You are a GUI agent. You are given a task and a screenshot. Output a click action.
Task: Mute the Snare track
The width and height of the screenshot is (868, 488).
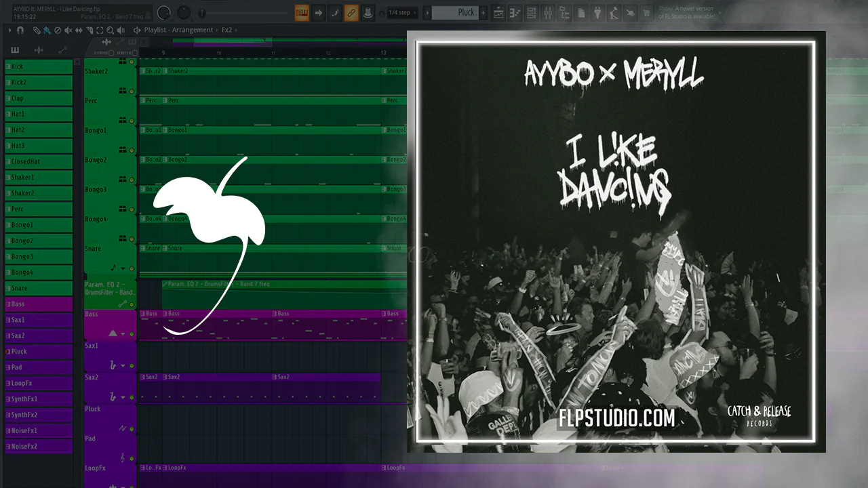point(132,269)
